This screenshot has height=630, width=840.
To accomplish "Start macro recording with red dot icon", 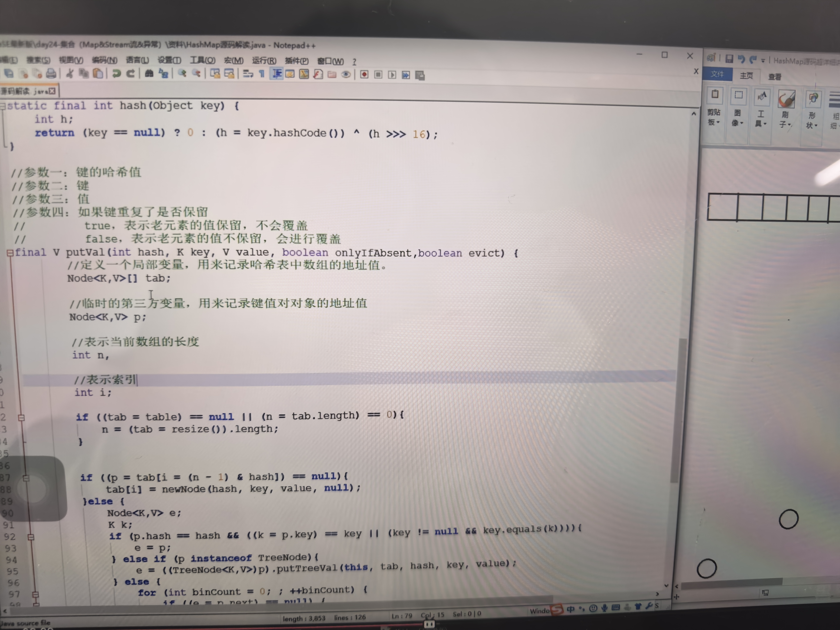I will [x=364, y=74].
